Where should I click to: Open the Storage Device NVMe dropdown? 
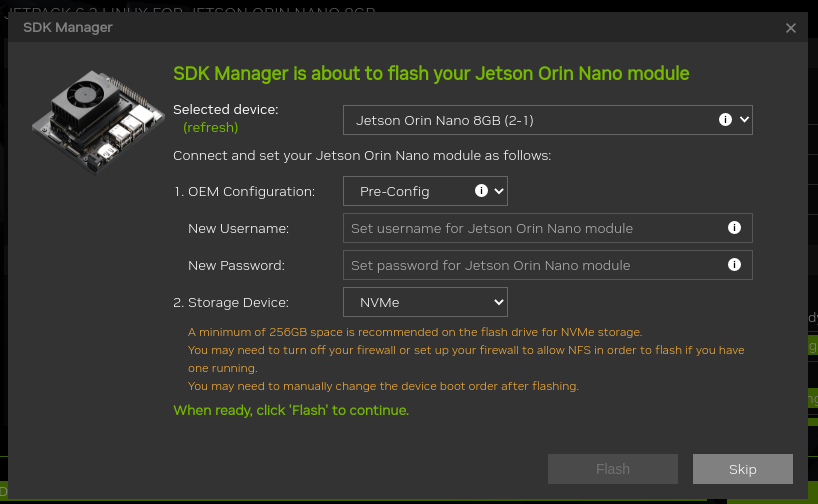coord(425,302)
